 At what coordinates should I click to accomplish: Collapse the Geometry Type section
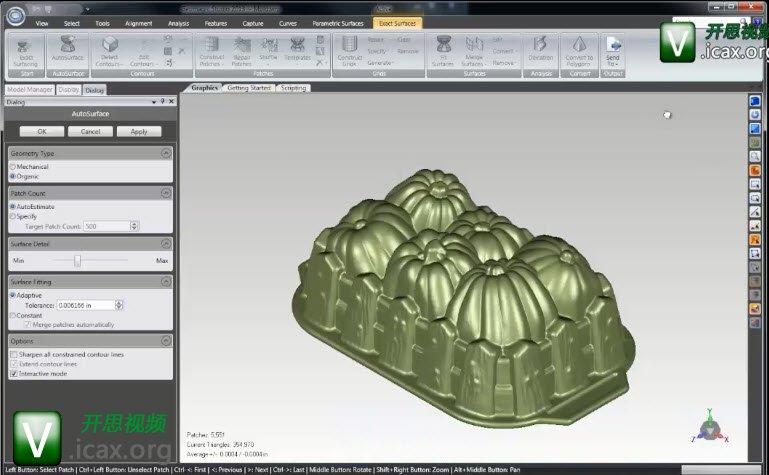[166, 153]
